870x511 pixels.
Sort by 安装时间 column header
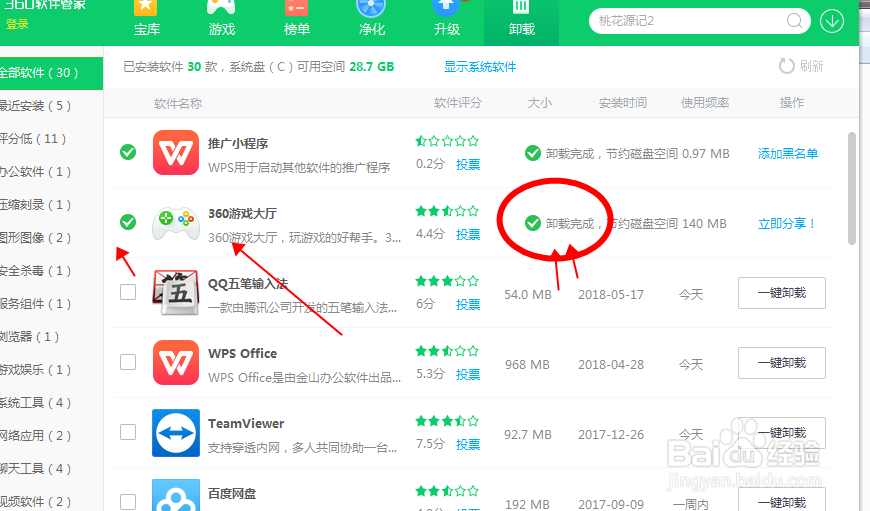click(623, 103)
